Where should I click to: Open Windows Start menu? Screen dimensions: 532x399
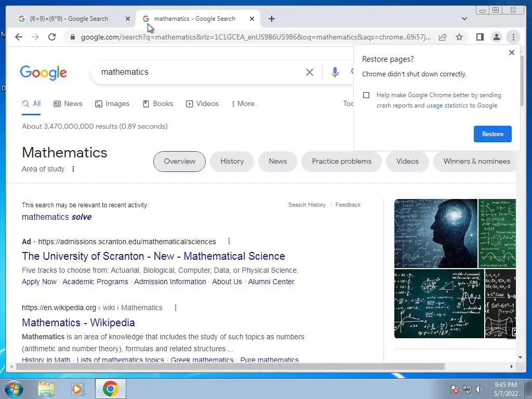point(14,389)
